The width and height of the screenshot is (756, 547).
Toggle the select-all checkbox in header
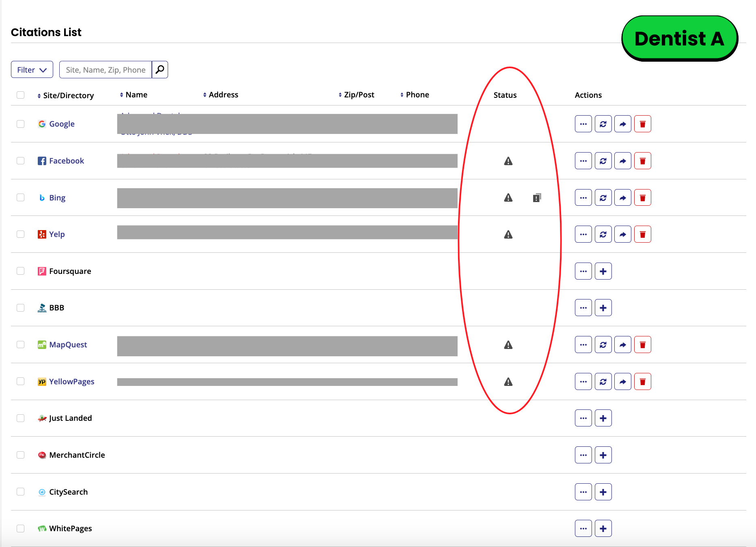[x=21, y=95]
